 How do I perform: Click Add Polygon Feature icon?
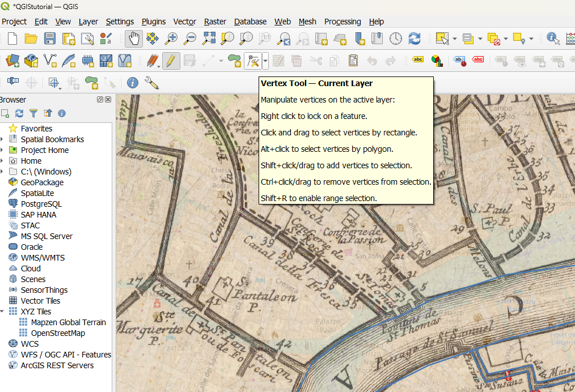234,61
